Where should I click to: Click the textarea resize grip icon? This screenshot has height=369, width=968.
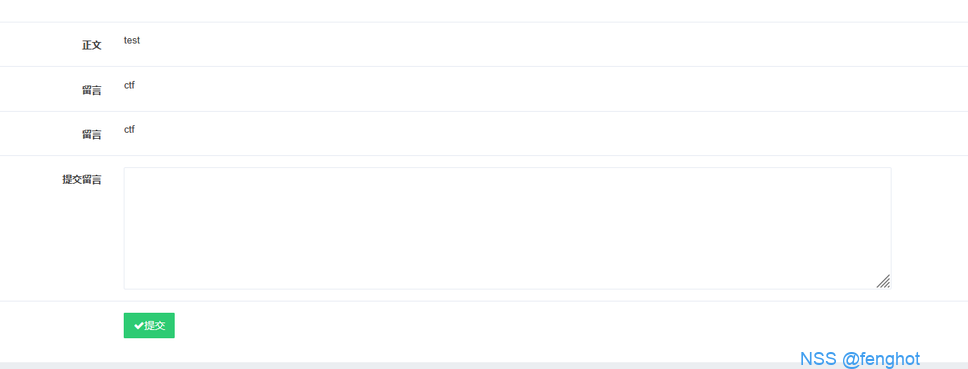coord(883,281)
